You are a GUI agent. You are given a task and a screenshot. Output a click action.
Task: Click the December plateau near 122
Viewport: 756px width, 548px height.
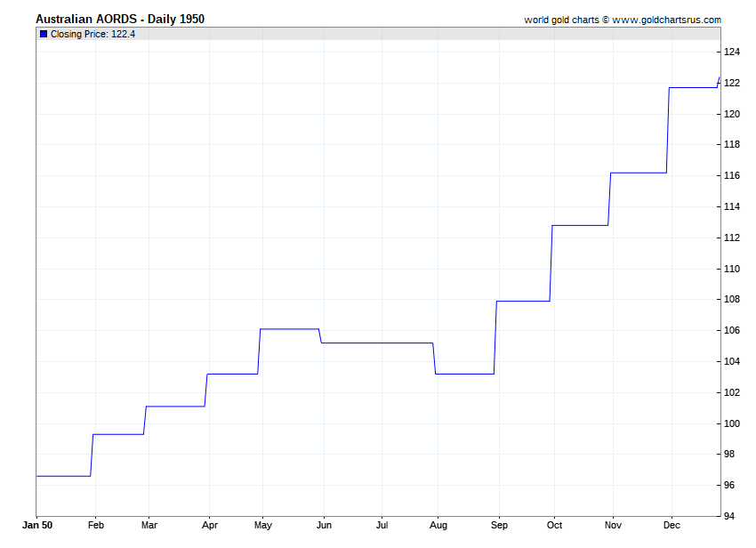[x=694, y=87]
